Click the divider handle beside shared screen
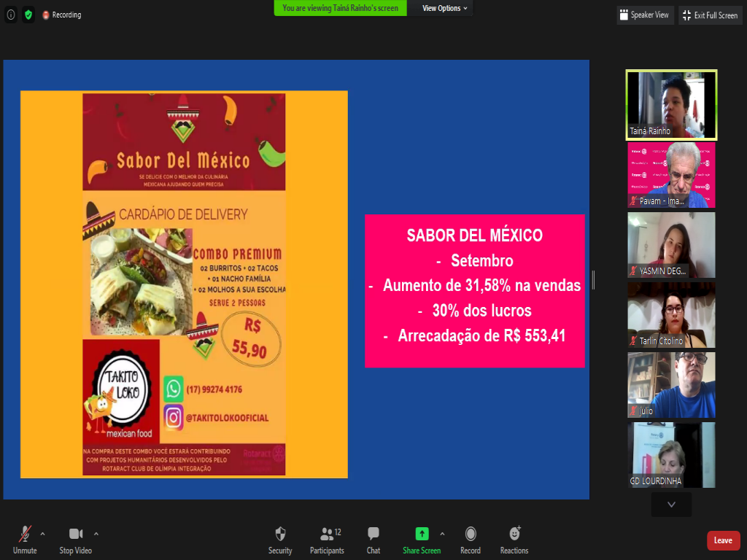This screenshot has height=560, width=747. pyautogui.click(x=593, y=280)
